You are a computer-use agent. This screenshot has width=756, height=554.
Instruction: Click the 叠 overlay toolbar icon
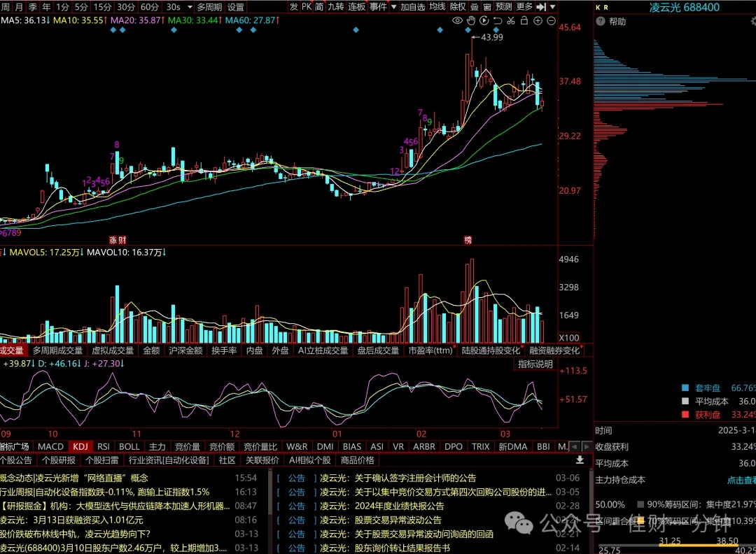point(475,7)
